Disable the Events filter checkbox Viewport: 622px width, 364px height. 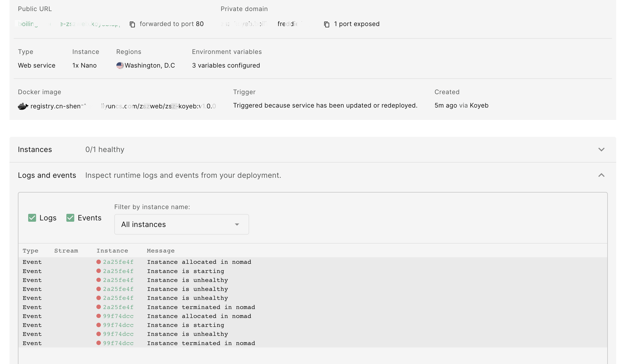pyautogui.click(x=70, y=218)
